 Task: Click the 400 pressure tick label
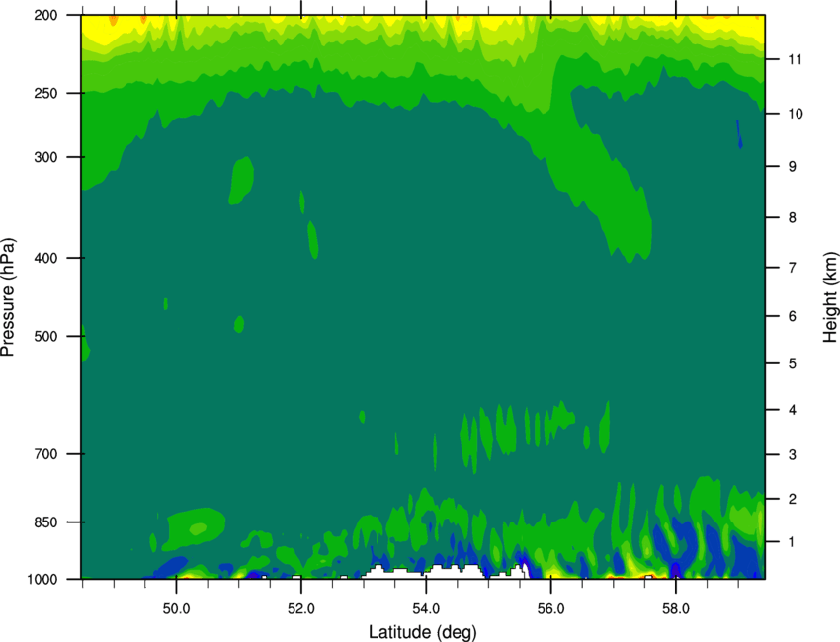(x=45, y=258)
